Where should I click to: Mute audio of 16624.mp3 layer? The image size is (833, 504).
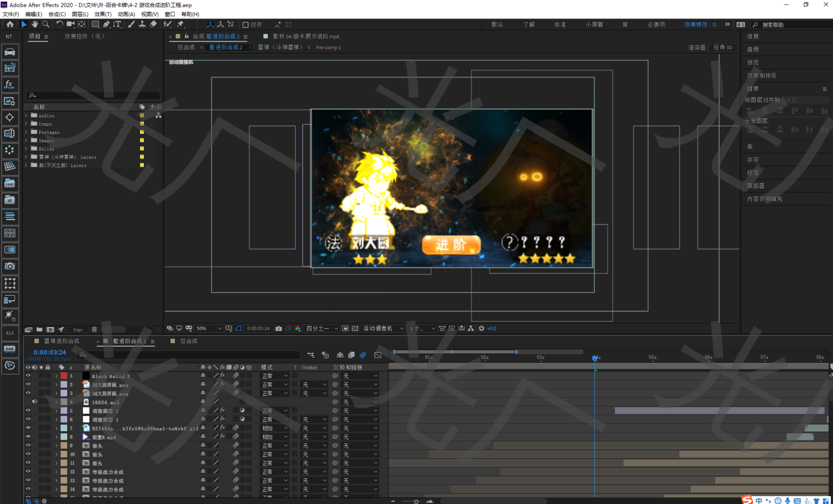[34, 402]
